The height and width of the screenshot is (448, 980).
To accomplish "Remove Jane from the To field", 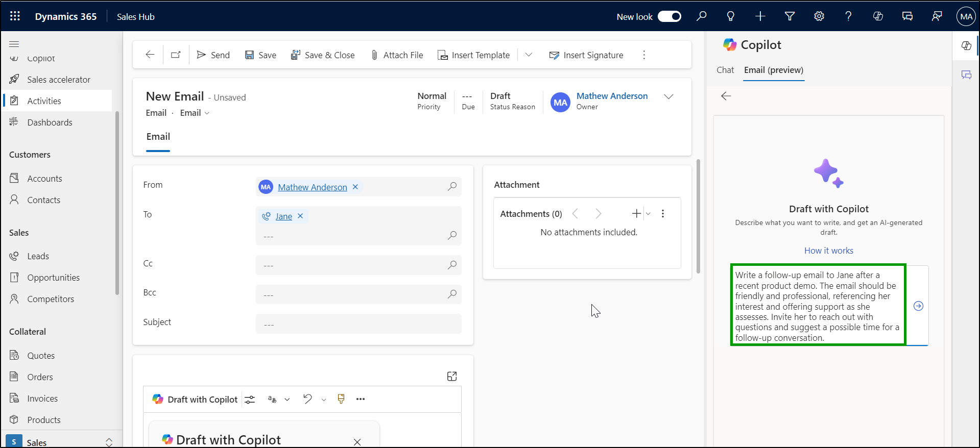I will 300,216.
